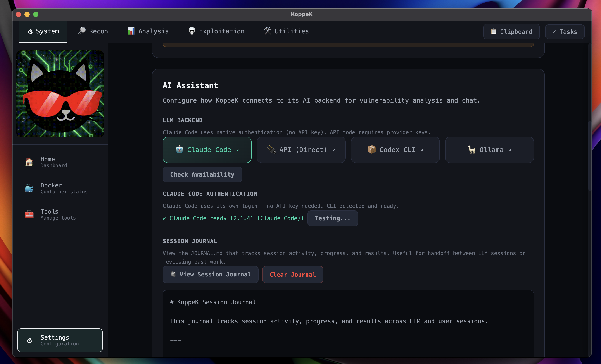Click the Utilities hammer and wrench icon
This screenshot has height=364, width=601.
click(267, 31)
